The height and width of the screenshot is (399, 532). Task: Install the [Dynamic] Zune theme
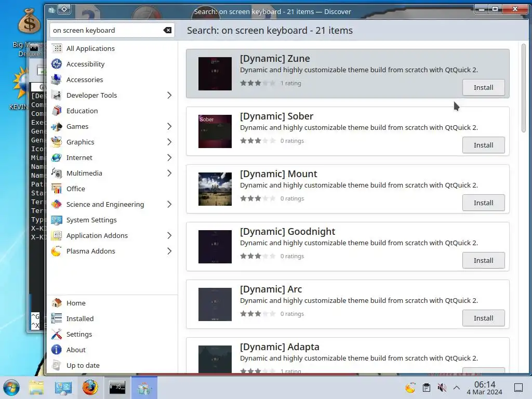[484, 87]
